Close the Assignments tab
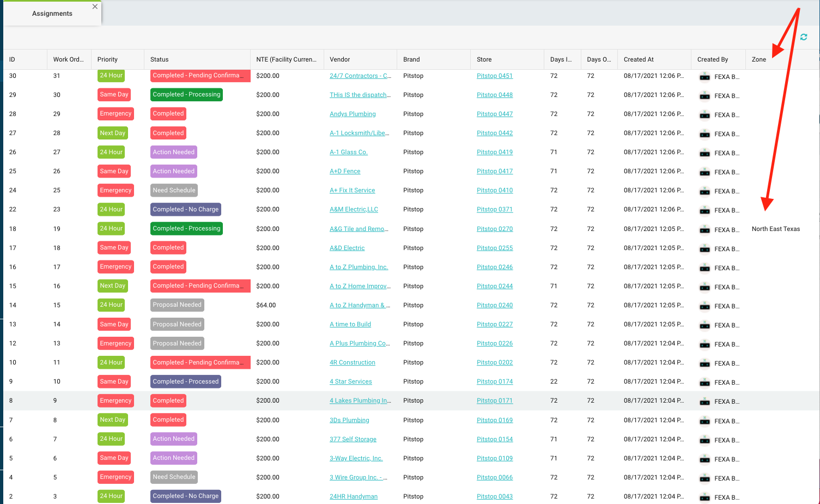The width and height of the screenshot is (820, 504). point(95,7)
